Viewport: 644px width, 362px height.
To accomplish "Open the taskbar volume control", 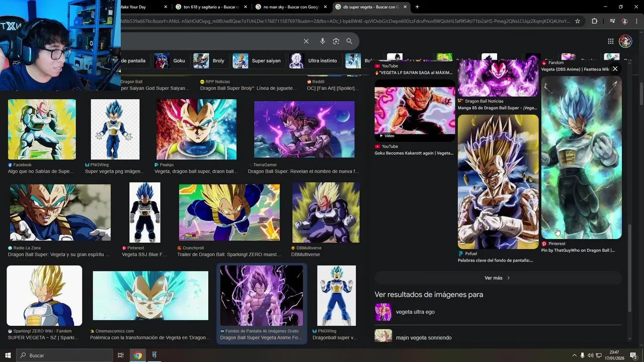I will [x=590, y=355].
